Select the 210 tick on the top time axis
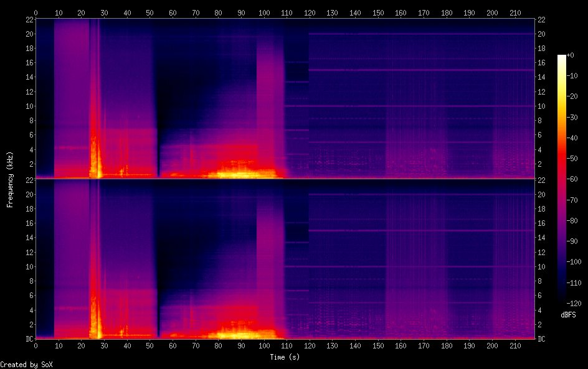This screenshot has width=588, height=369. point(515,12)
